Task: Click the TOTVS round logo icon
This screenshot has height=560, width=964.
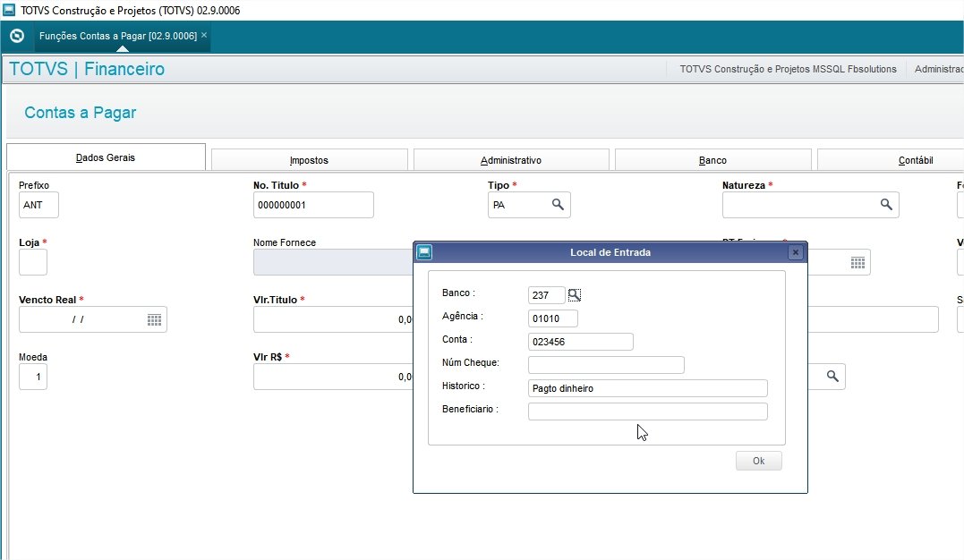Action: point(17,36)
